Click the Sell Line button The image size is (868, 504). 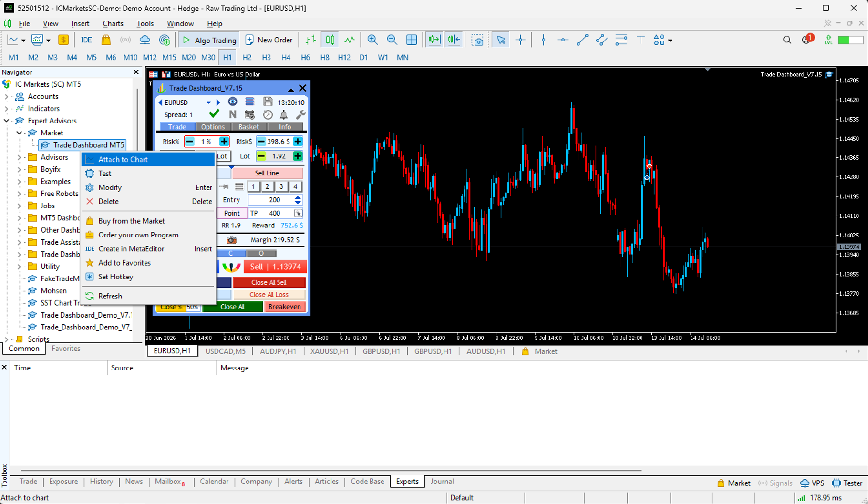tap(267, 173)
